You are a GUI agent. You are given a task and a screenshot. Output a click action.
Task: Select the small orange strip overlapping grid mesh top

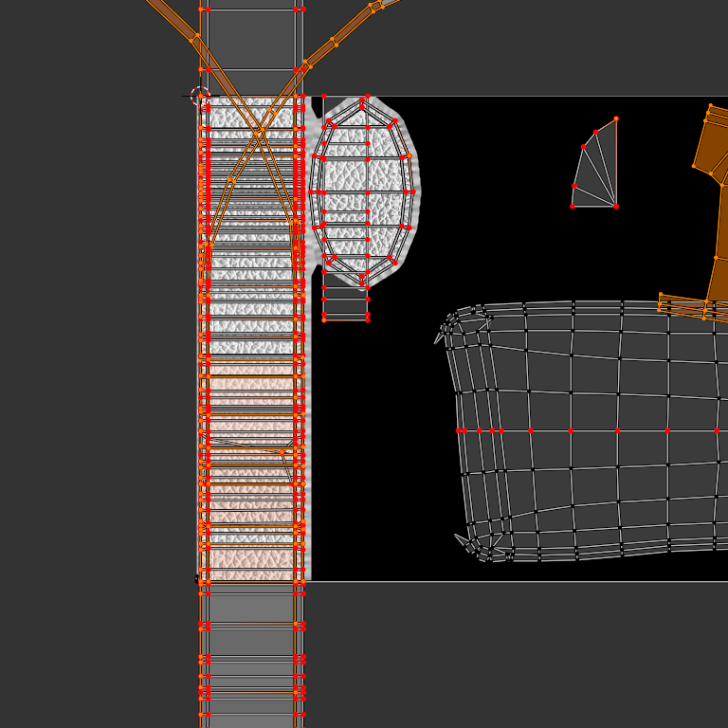(x=684, y=304)
